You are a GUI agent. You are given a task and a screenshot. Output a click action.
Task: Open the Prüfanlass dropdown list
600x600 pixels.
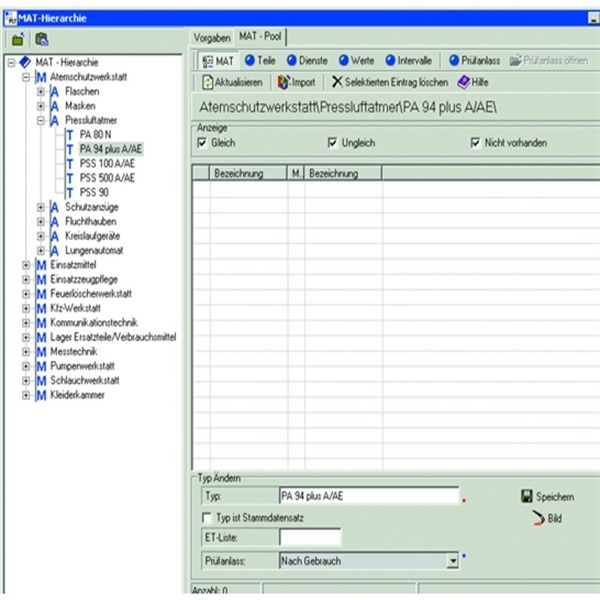[x=452, y=562]
